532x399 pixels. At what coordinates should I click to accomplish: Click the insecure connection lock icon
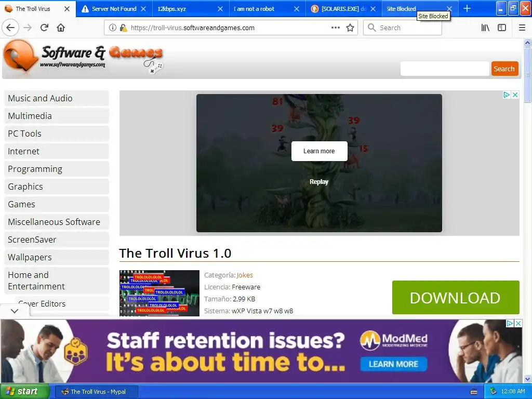coord(123,28)
